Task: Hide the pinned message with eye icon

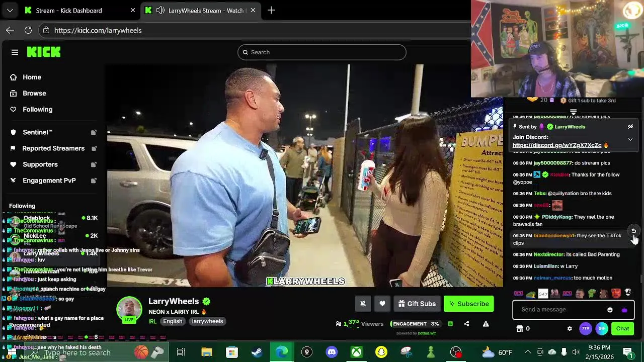Action: click(x=630, y=127)
